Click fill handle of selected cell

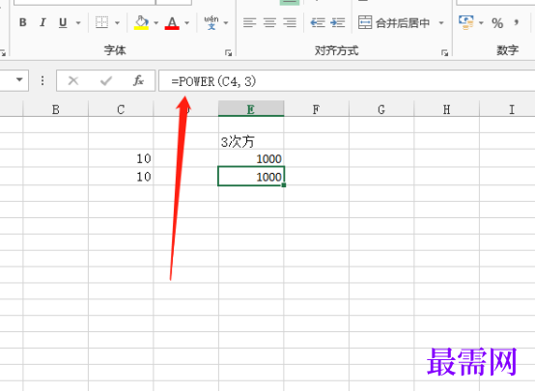[284, 185]
